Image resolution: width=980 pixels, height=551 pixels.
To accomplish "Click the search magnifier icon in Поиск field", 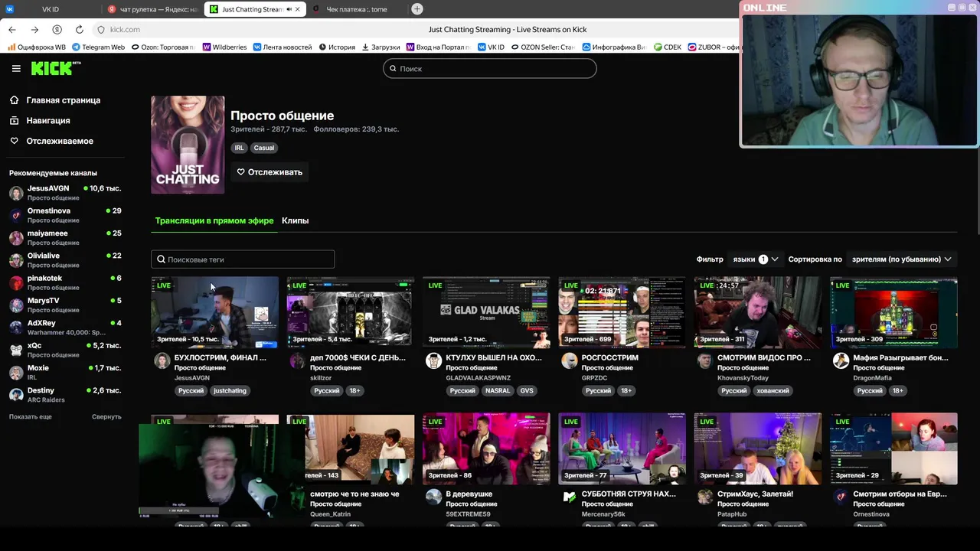I will [393, 68].
